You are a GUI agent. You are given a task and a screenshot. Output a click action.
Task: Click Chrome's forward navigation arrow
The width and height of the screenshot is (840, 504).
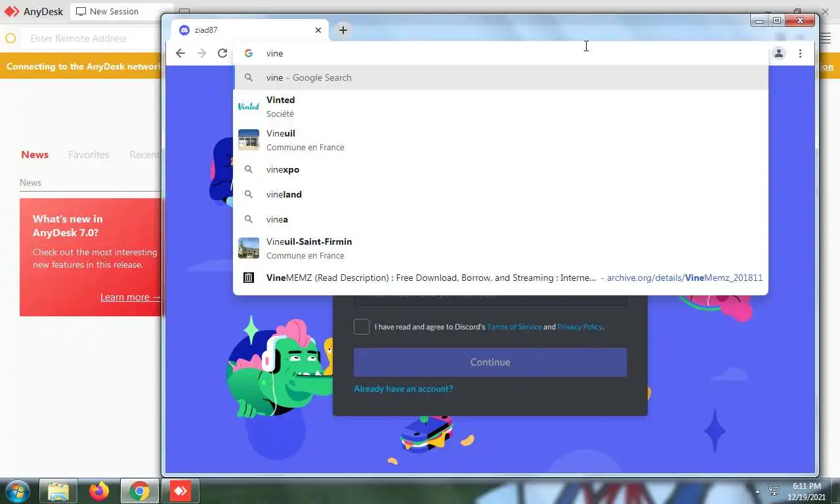pos(201,53)
